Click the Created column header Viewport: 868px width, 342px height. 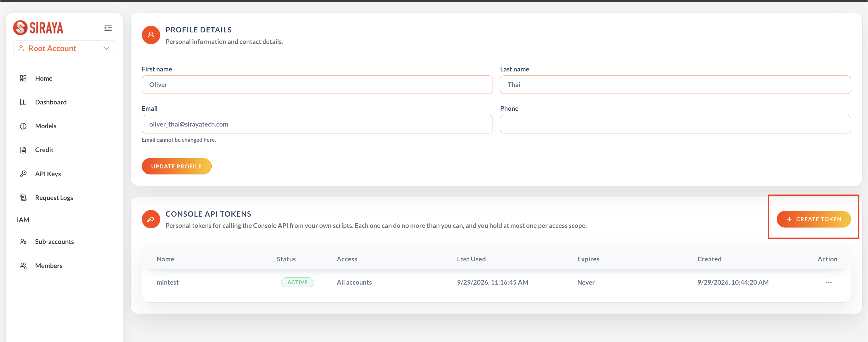click(709, 259)
